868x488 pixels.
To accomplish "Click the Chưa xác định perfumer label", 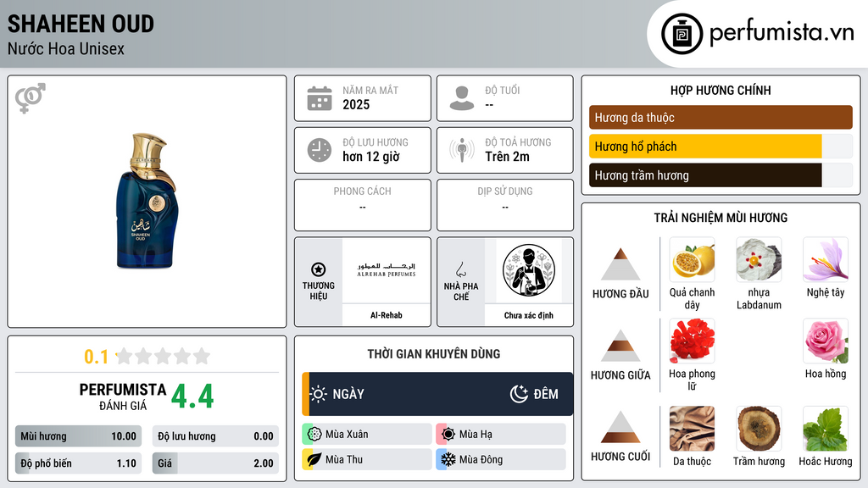I will (x=529, y=315).
